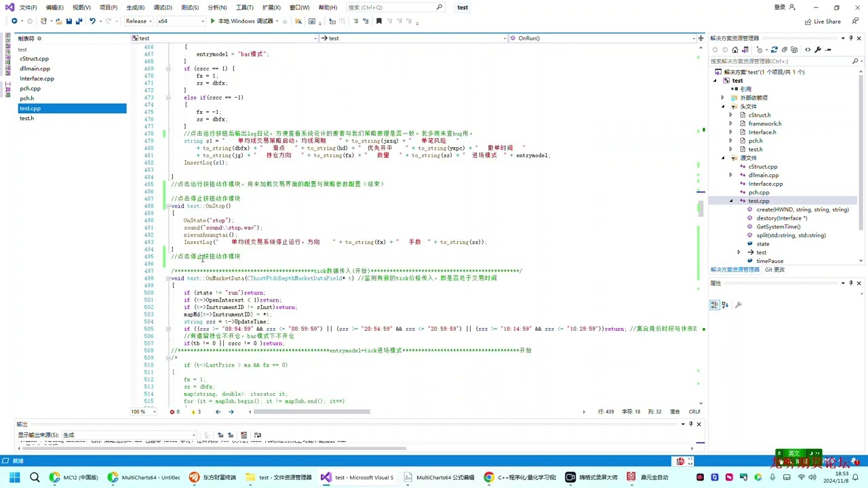Expand the dllmain.cpp tree node

click(731, 175)
